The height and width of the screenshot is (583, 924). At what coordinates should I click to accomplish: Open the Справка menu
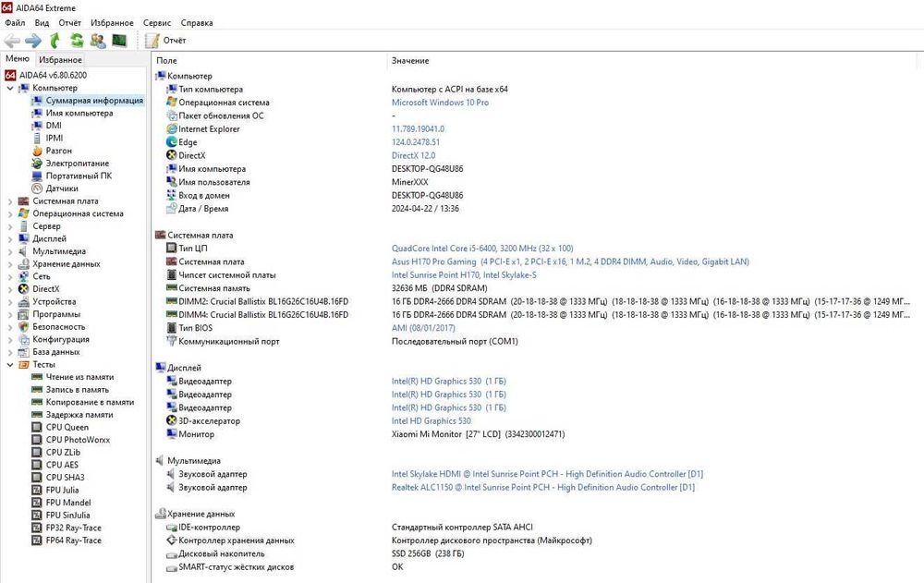(x=197, y=23)
